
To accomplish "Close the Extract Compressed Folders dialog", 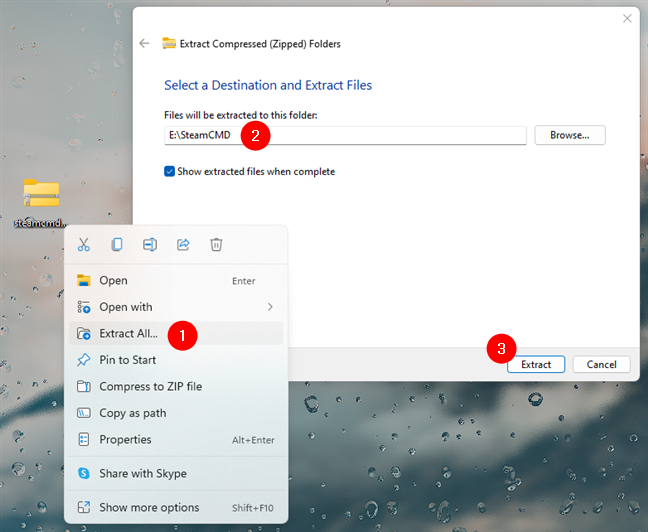I will pyautogui.click(x=627, y=18).
